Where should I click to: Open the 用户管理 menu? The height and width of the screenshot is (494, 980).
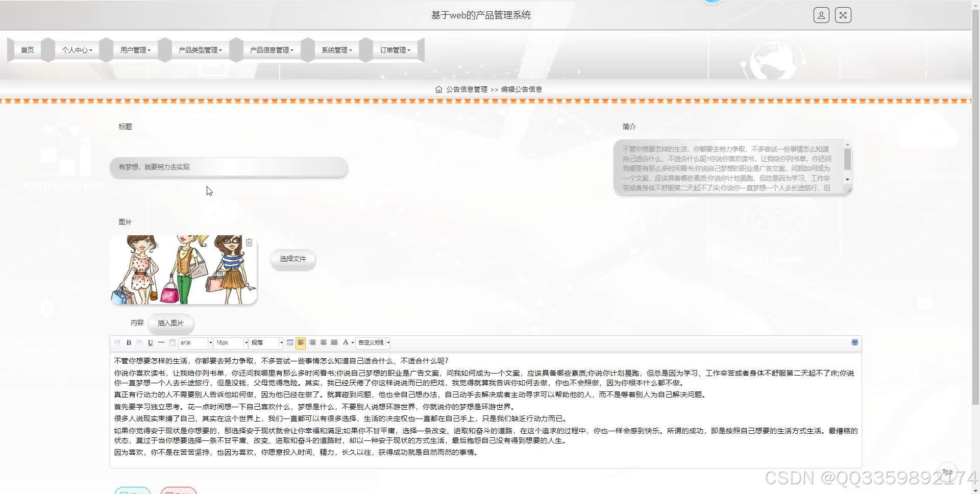coord(135,50)
